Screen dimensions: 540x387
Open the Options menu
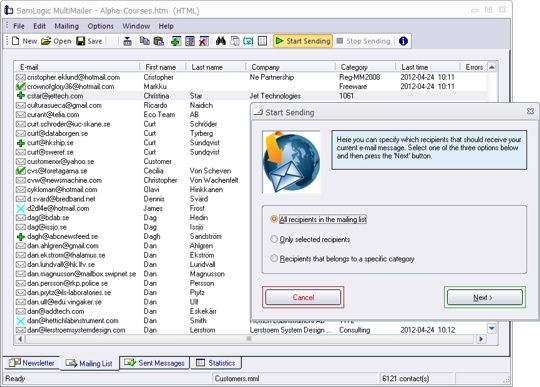(x=101, y=26)
